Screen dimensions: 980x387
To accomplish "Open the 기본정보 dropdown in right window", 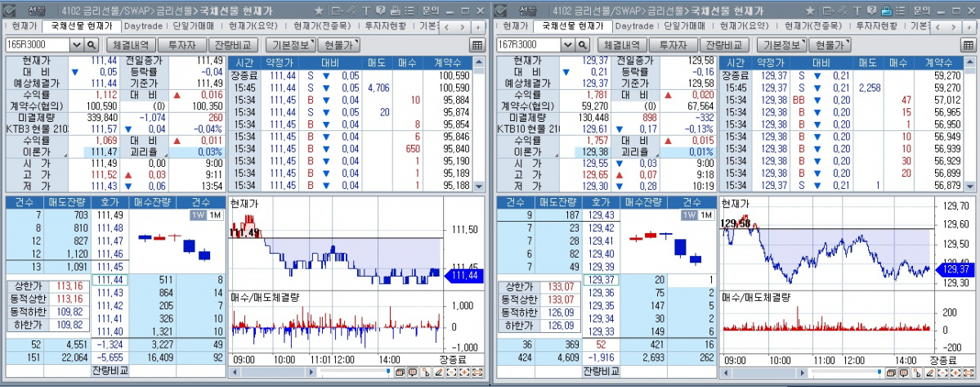I will (x=782, y=45).
